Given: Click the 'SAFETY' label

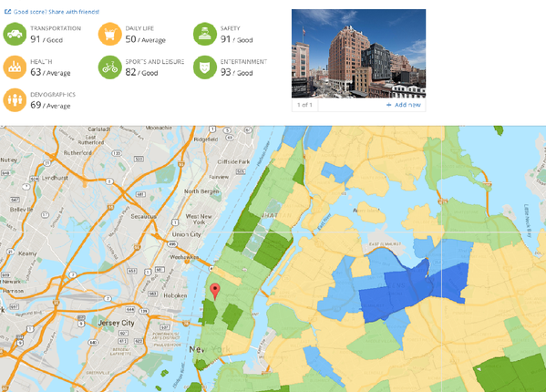Looking at the screenshot, I should (231, 28).
